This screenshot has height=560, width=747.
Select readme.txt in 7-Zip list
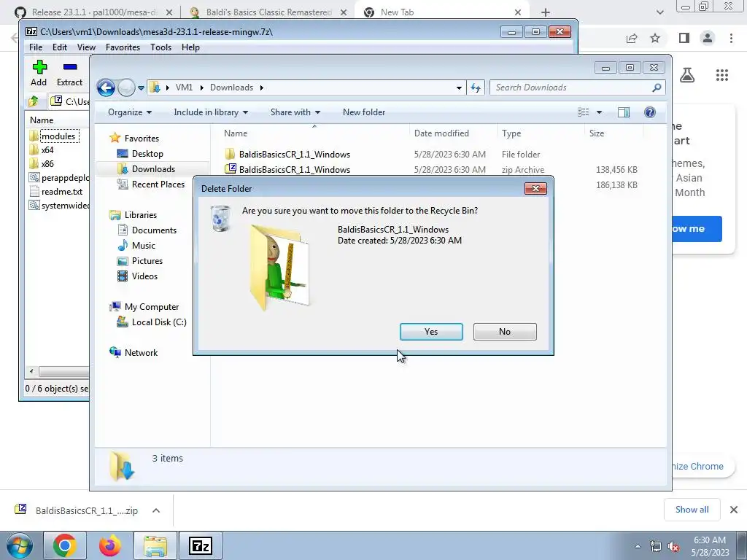pyautogui.click(x=61, y=192)
